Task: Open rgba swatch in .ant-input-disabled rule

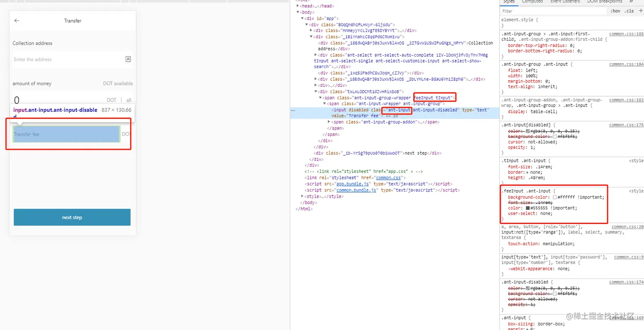Action: tap(528, 288)
